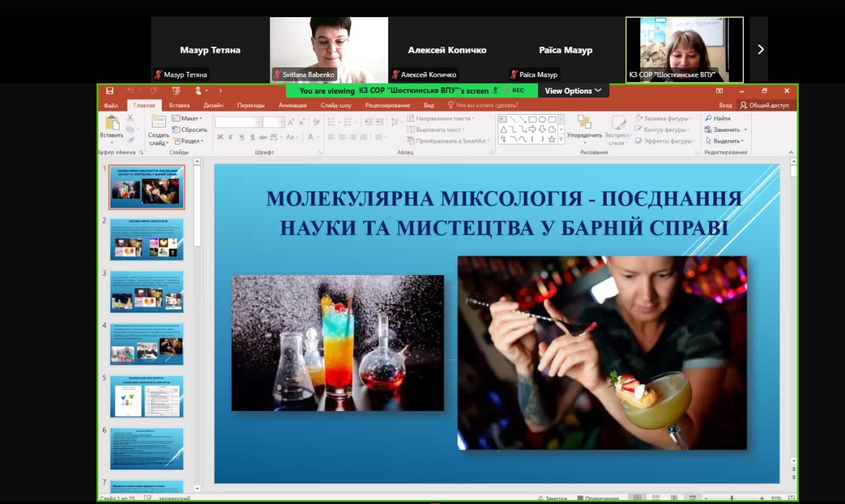Open the Zoom View Options dropdown
This screenshot has width=845, height=504.
pyautogui.click(x=572, y=91)
